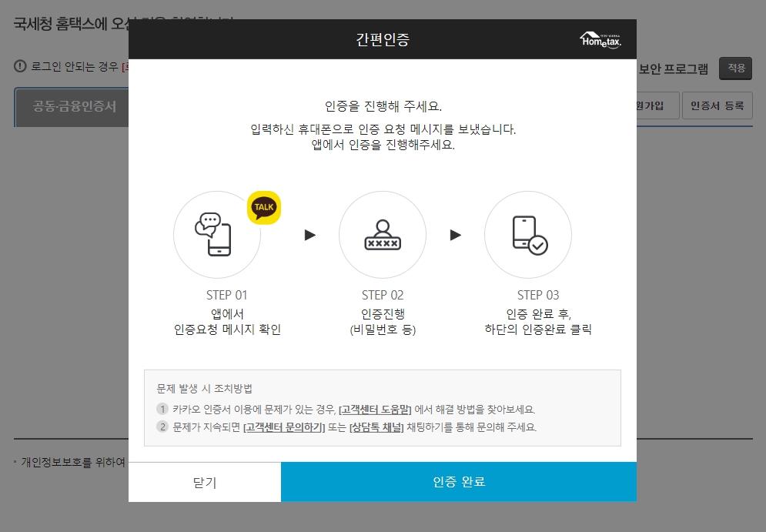This screenshot has width=766, height=532.
Task: Close the dialog with 닫기 button
Action: pos(205,482)
